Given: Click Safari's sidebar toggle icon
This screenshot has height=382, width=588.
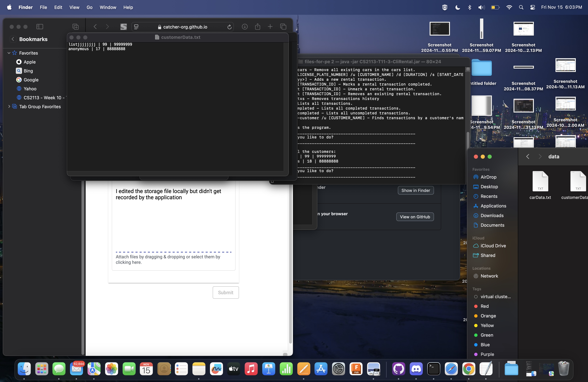Looking at the screenshot, I should tap(40, 27).
